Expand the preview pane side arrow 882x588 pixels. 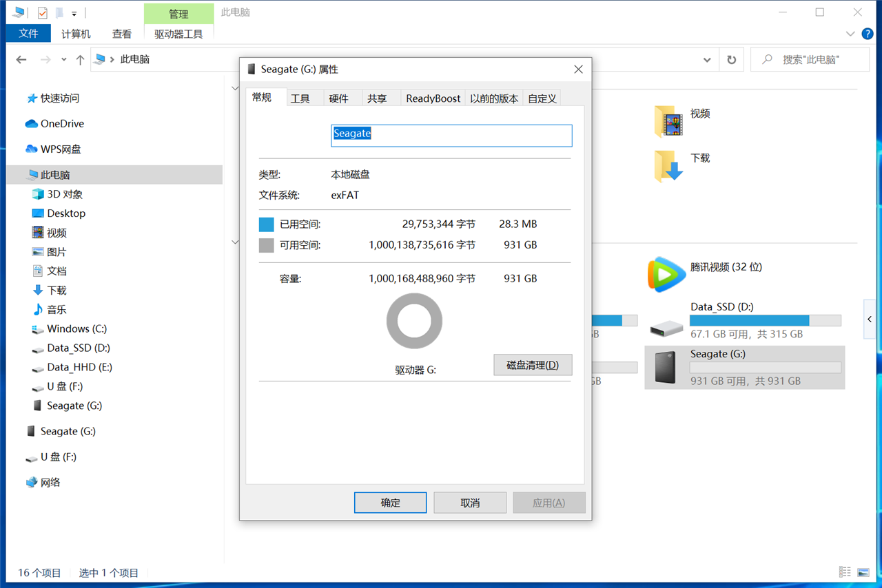870,319
